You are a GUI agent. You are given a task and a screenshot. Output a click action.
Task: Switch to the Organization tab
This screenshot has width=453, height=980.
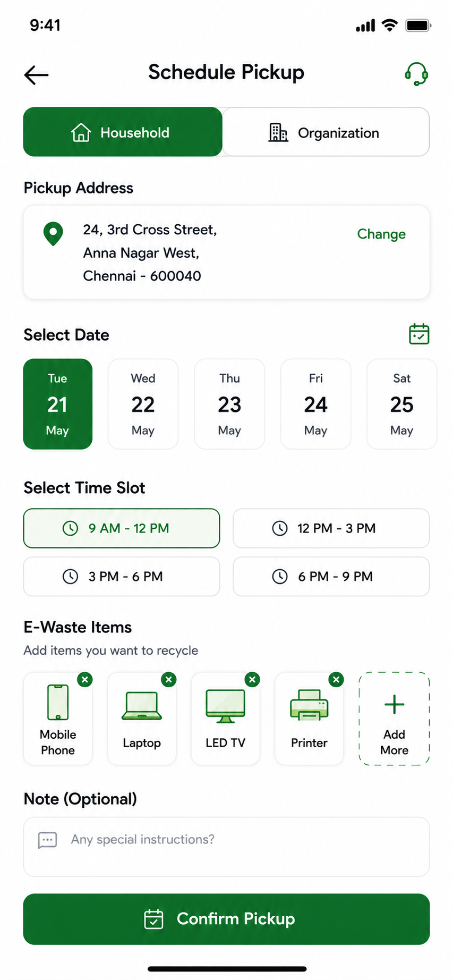point(326,132)
